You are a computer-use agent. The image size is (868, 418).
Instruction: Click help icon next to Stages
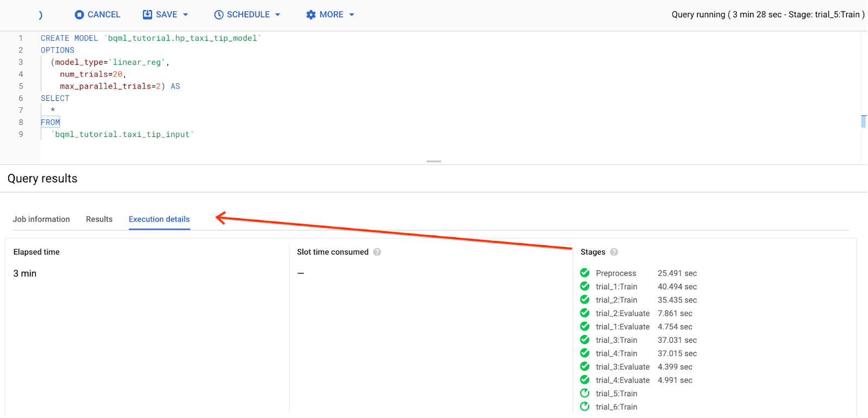(x=614, y=252)
